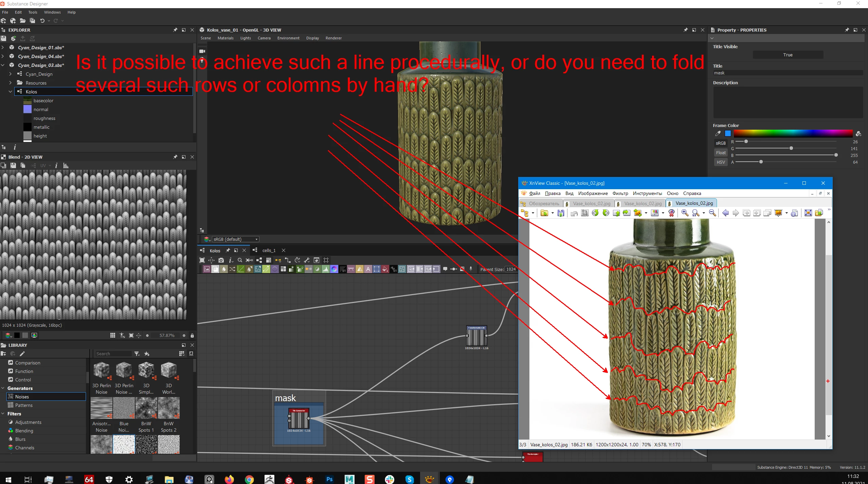Collapse the Kolos graph tree item
868x484 pixels.
click(11, 92)
